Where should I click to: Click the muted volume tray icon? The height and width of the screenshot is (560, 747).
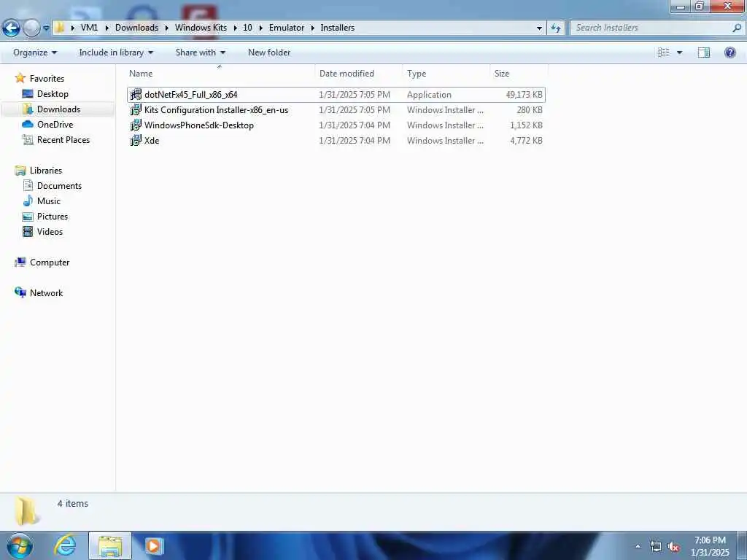[x=673, y=547]
